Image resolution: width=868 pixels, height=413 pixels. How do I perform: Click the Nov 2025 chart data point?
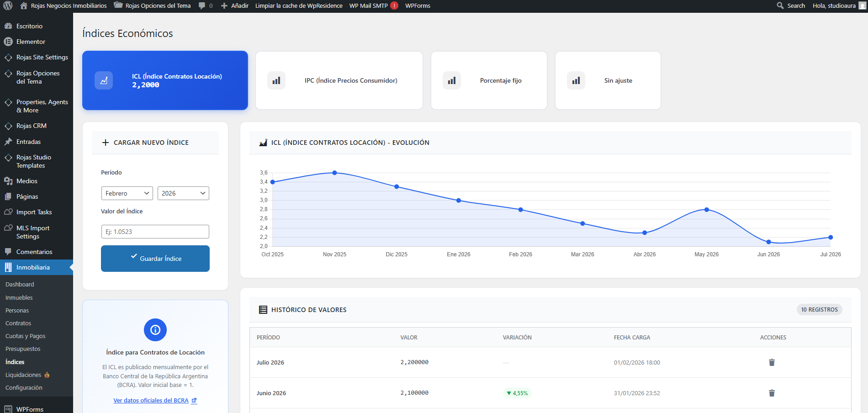tap(335, 173)
